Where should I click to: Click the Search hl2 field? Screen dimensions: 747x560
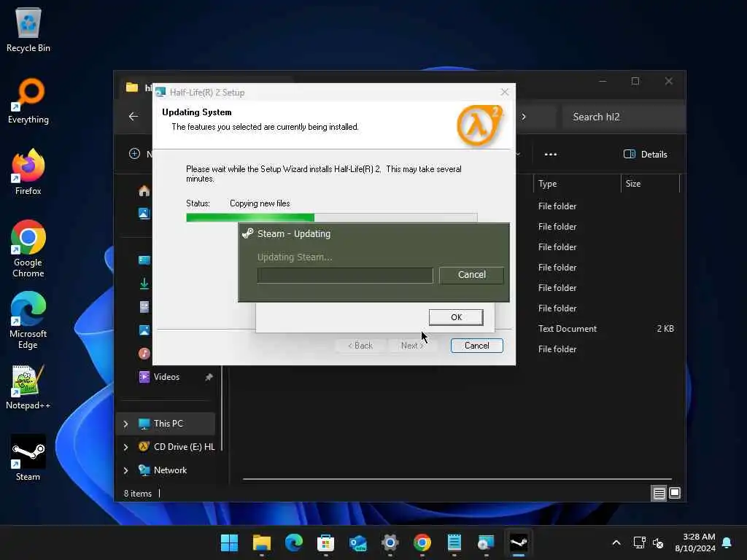[x=623, y=117]
